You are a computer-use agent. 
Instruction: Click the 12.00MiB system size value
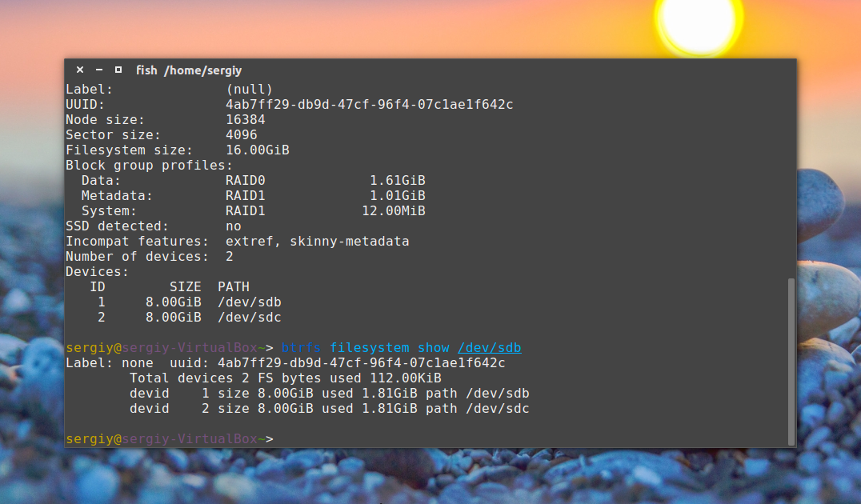coord(394,211)
